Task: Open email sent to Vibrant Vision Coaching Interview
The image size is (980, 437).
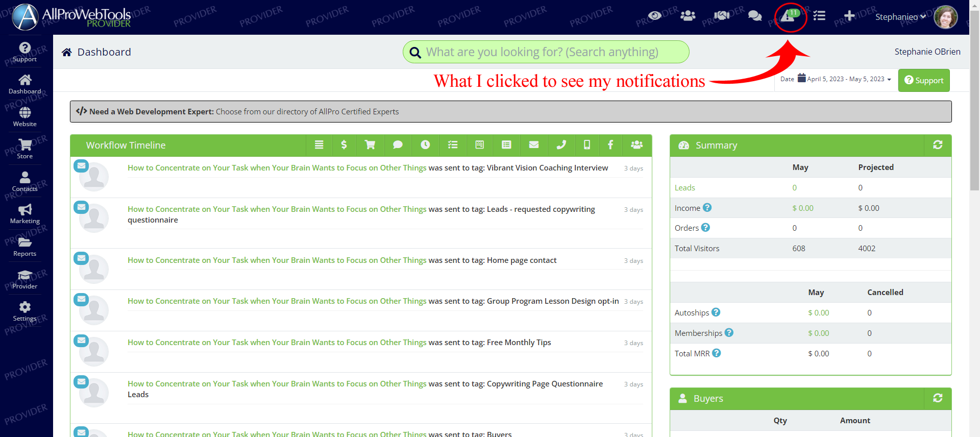Action: 277,168
